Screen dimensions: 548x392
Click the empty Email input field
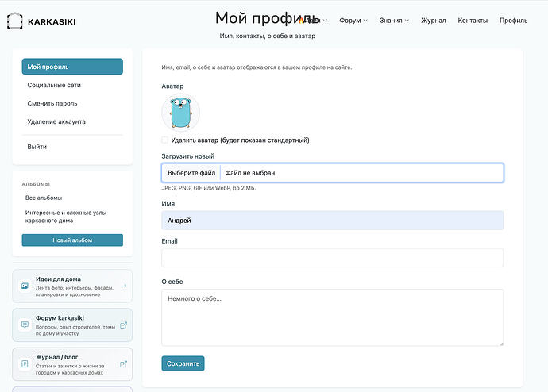[332, 258]
